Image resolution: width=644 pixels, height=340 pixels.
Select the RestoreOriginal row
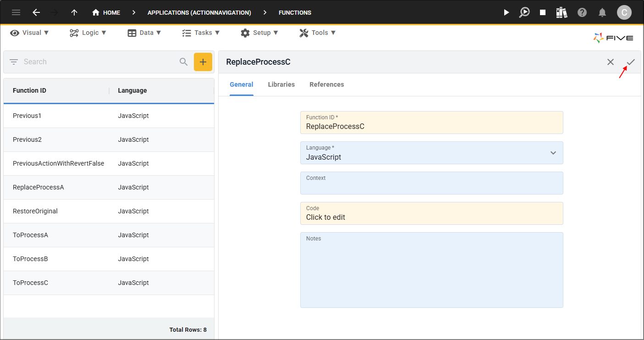tap(109, 211)
